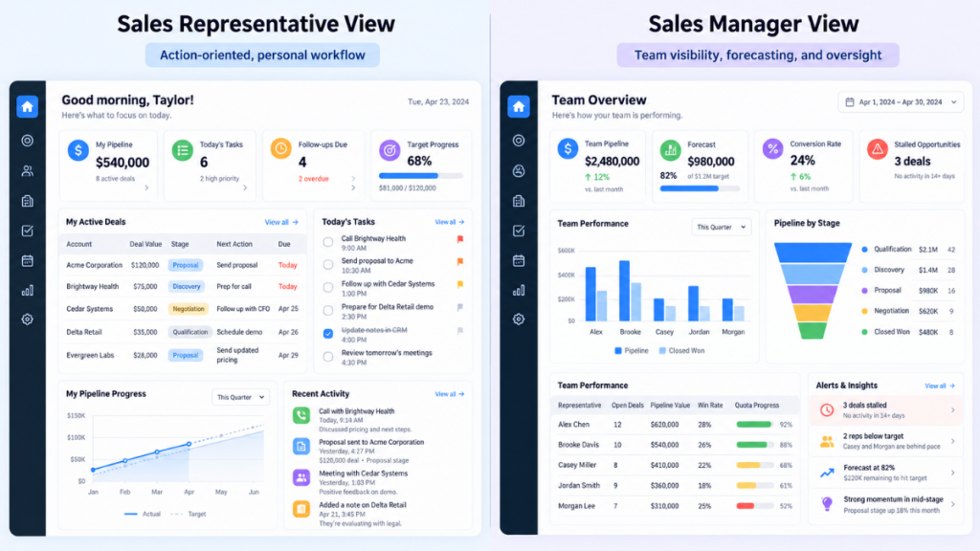980x551 pixels.
Task: Open the user profile icon in Sales Manager sidebar
Action: [518, 170]
